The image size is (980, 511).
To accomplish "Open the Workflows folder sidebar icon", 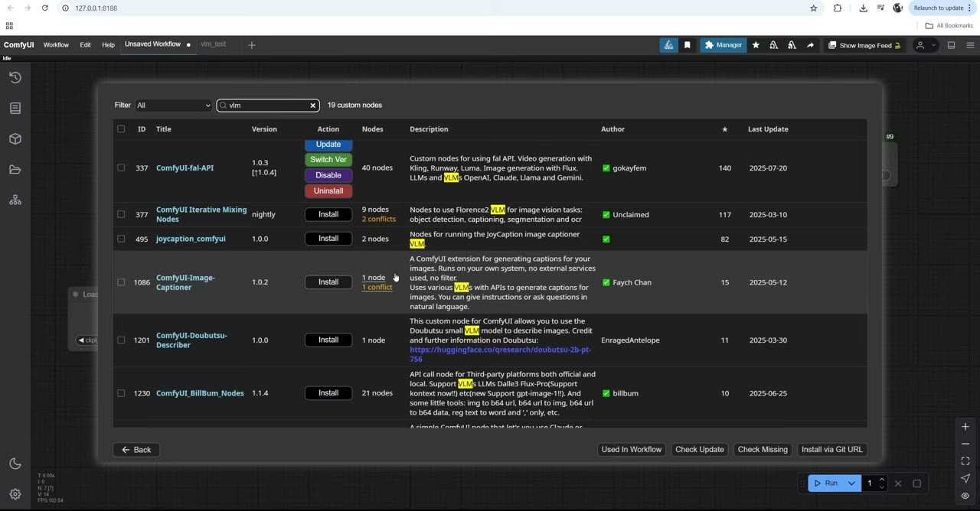I will (x=15, y=170).
